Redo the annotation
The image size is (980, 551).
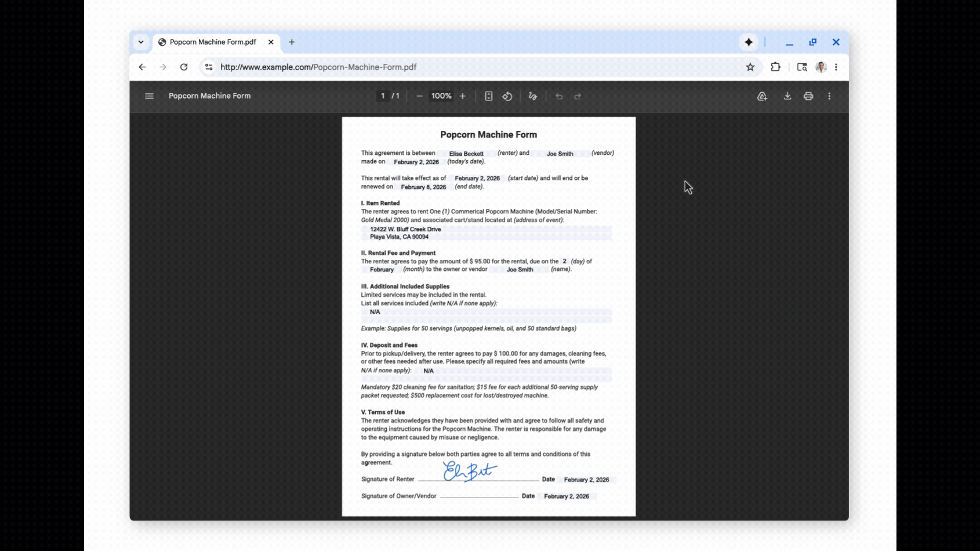click(578, 96)
